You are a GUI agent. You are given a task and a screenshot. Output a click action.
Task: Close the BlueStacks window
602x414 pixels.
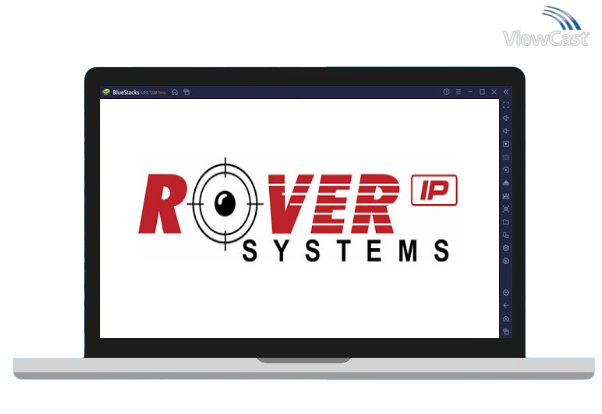[494, 92]
